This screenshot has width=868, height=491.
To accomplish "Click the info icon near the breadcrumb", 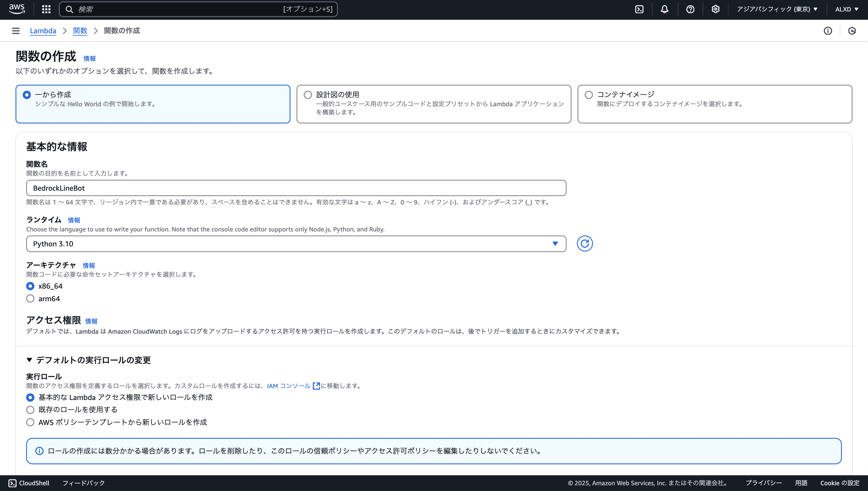I will pyautogui.click(x=828, y=31).
